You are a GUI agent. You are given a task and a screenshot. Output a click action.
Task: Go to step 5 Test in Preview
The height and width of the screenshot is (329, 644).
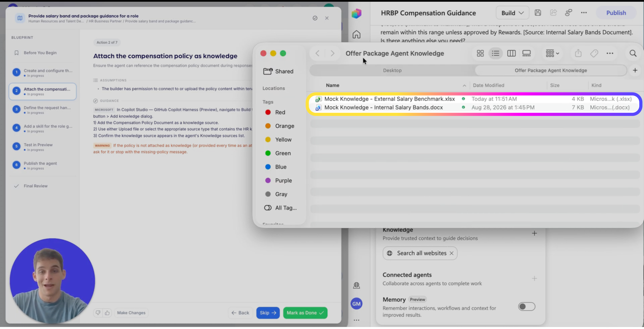(42, 147)
